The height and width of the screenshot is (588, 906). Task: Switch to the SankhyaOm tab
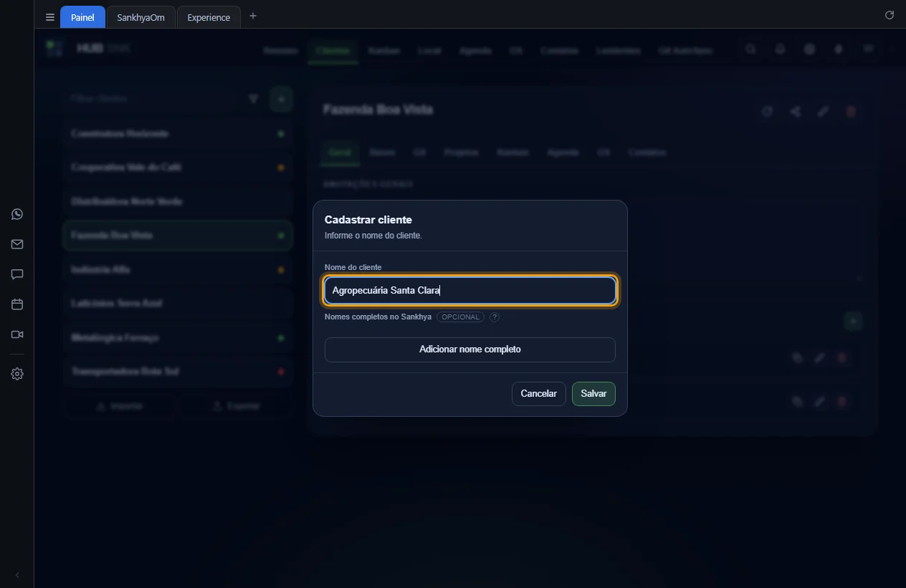click(x=140, y=17)
